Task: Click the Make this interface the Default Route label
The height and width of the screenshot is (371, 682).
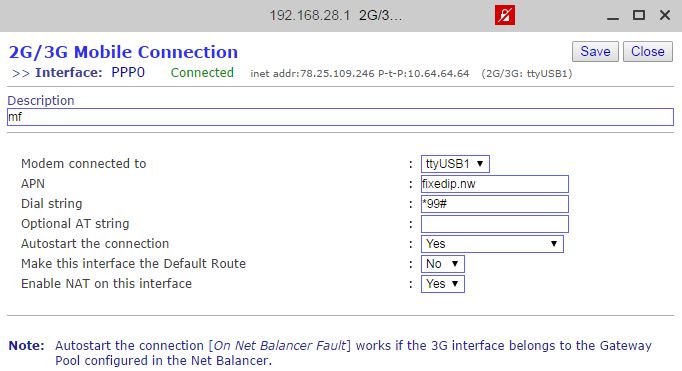Action: [134, 264]
